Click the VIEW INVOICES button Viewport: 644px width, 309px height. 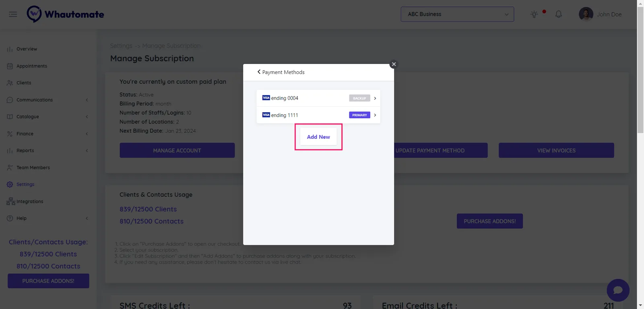point(556,150)
